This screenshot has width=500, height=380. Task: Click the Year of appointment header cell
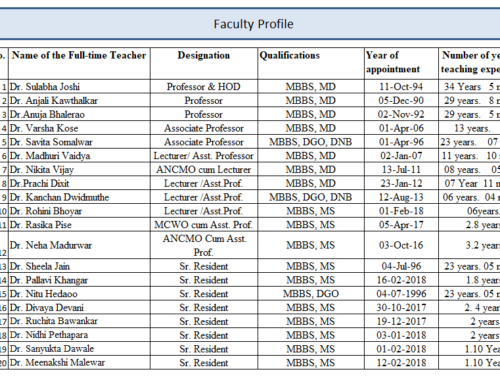point(401,64)
